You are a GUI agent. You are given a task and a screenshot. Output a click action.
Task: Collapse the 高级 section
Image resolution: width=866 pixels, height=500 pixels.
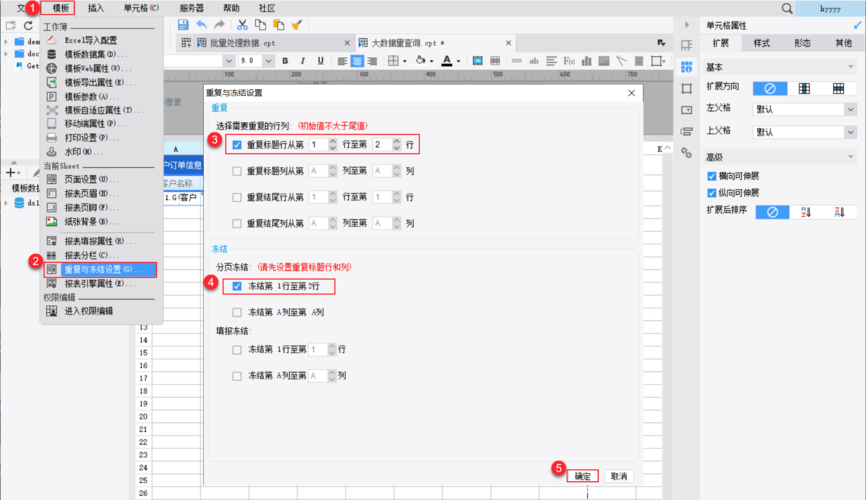pos(851,157)
